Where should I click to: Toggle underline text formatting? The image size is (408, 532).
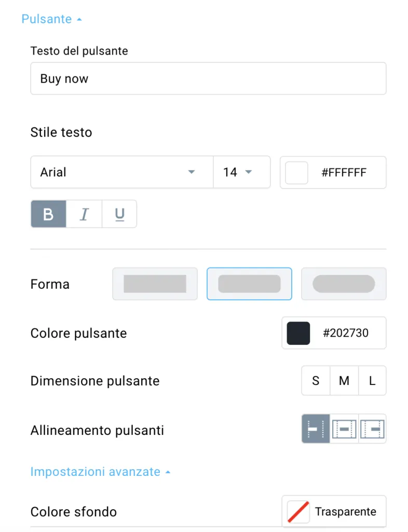pos(119,214)
